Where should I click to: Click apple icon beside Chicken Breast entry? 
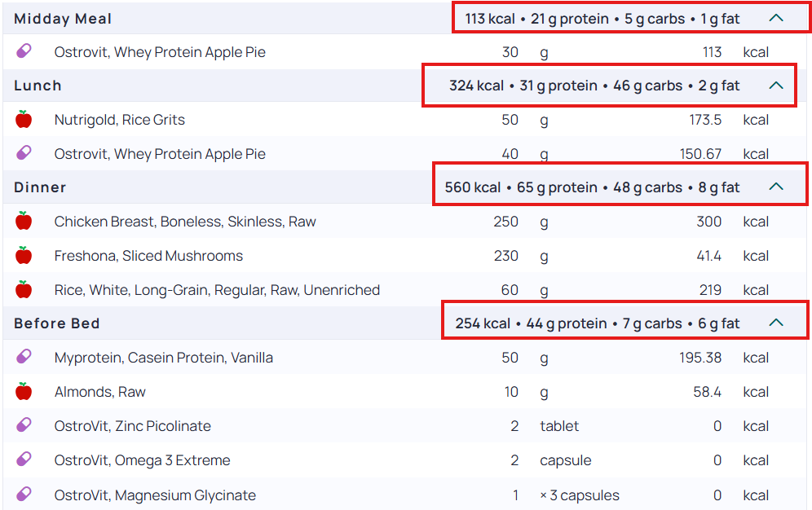point(24,221)
